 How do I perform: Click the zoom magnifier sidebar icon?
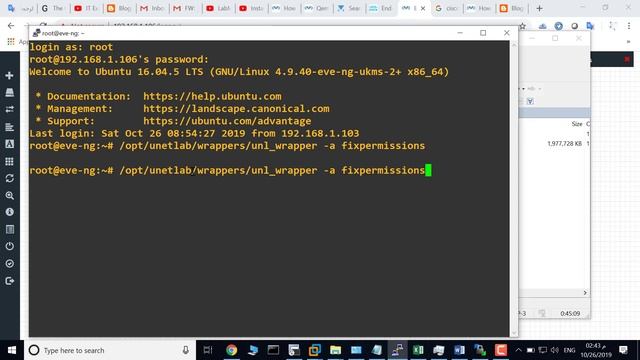(x=9, y=196)
